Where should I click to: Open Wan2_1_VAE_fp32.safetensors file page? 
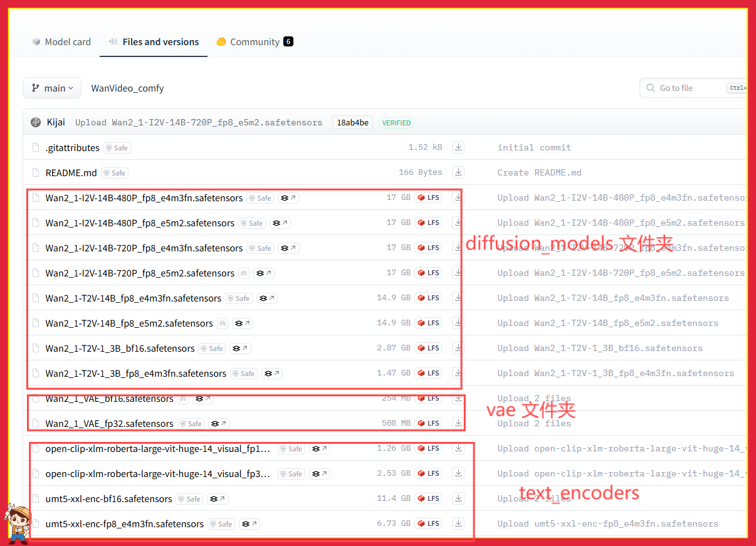click(x=109, y=424)
